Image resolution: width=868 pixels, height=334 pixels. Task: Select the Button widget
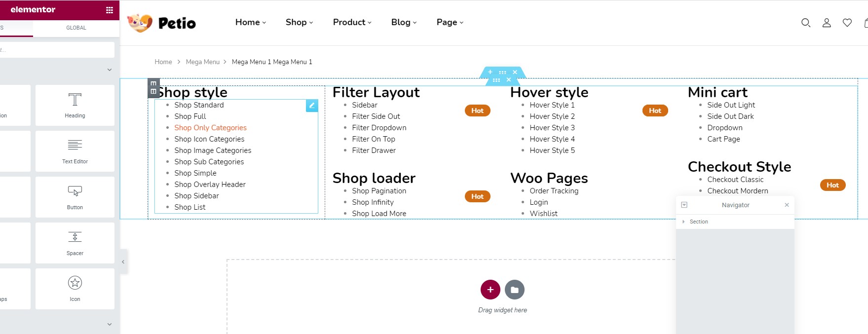[x=75, y=197]
